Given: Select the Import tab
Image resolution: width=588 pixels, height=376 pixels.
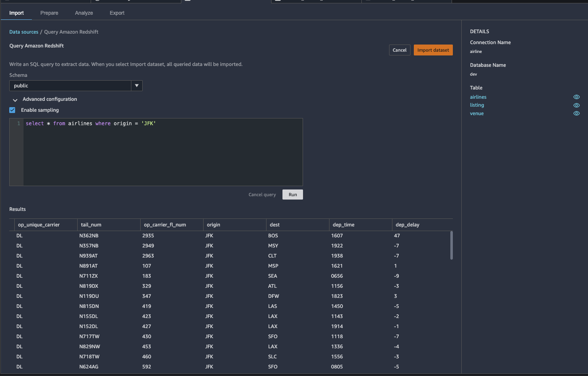Looking at the screenshot, I should click(16, 13).
